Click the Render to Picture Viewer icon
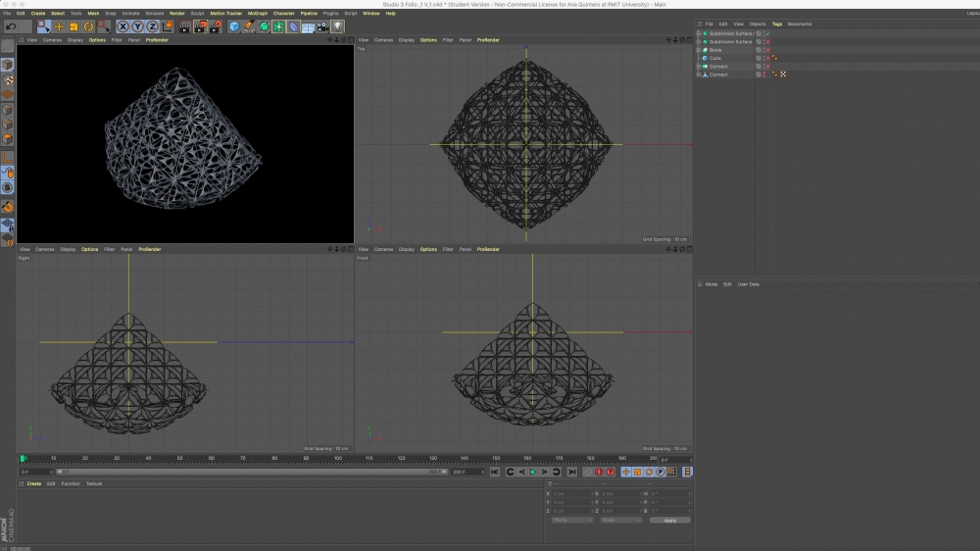The height and width of the screenshot is (551, 980). point(201,26)
